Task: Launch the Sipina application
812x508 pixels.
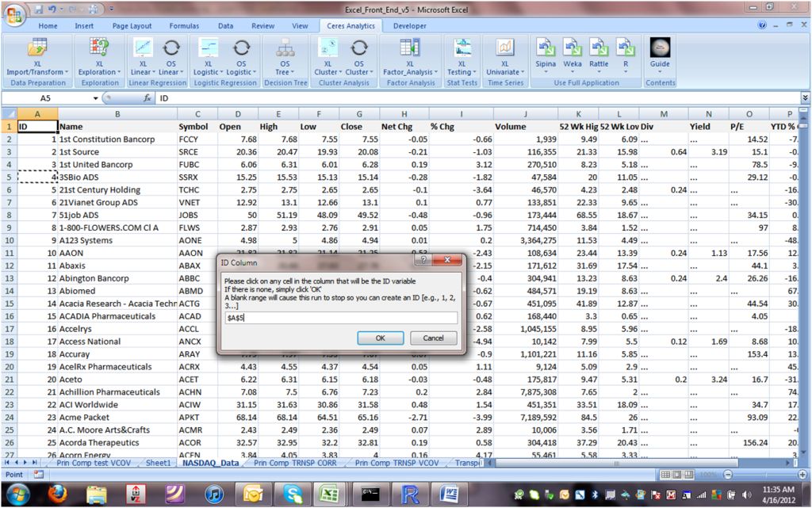Action: pyautogui.click(x=546, y=54)
